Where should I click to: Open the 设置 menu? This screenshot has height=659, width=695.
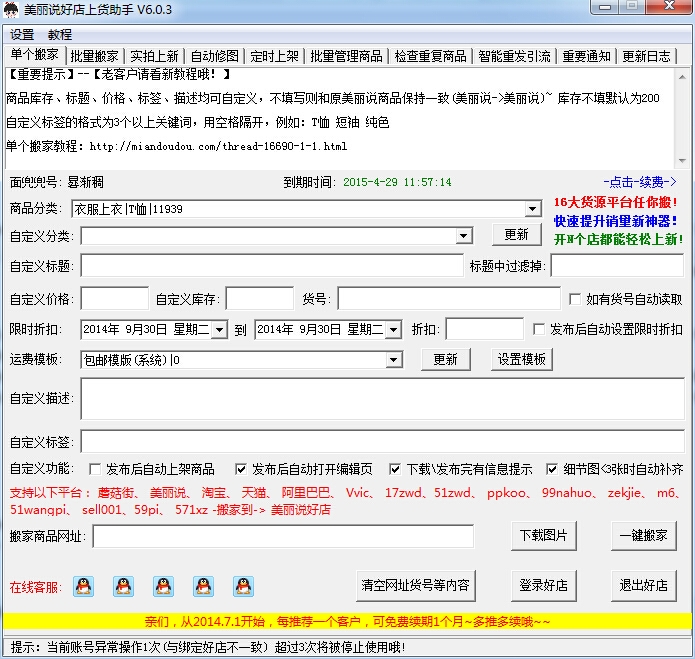point(22,34)
